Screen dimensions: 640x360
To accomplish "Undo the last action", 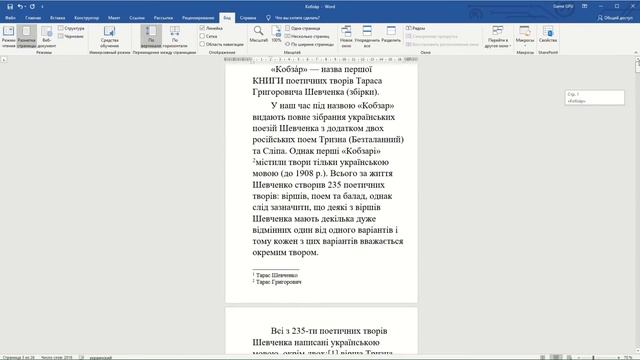I will click(20, 7).
